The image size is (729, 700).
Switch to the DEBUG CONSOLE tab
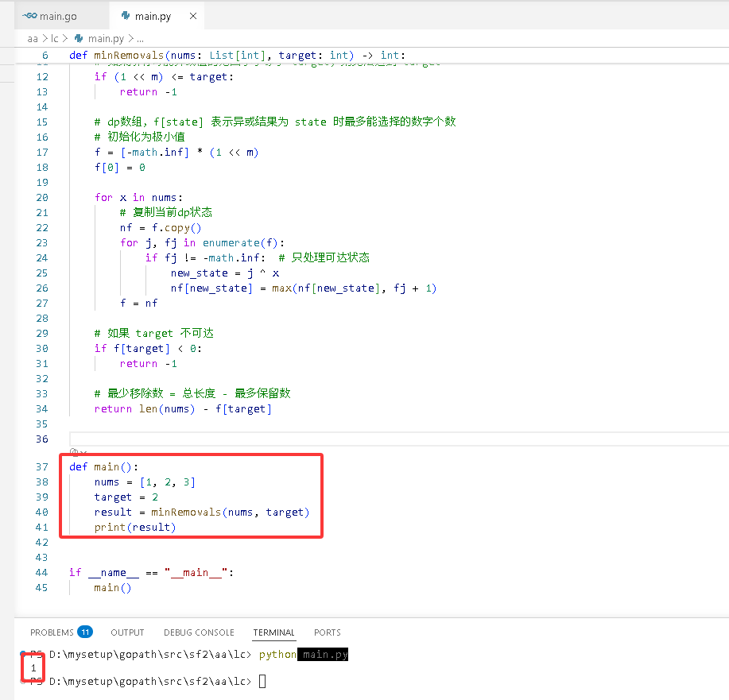pyautogui.click(x=199, y=632)
